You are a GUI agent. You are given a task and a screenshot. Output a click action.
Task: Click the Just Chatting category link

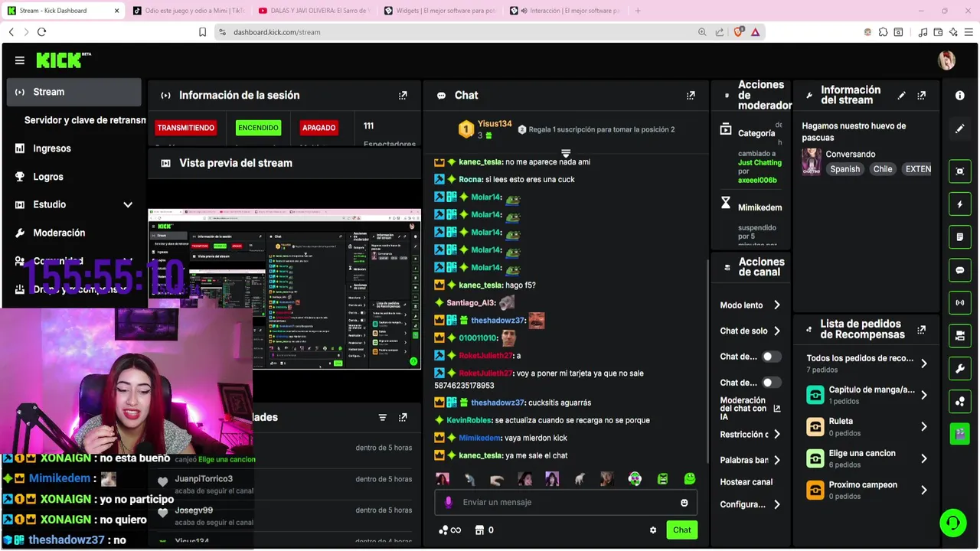click(759, 162)
